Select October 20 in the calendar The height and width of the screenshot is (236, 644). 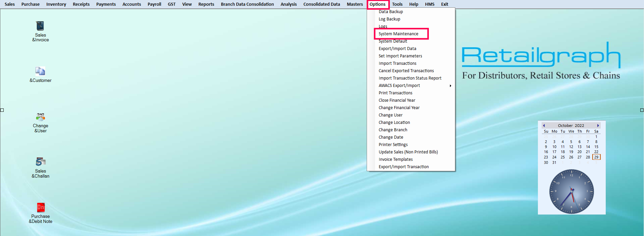[x=580, y=152]
